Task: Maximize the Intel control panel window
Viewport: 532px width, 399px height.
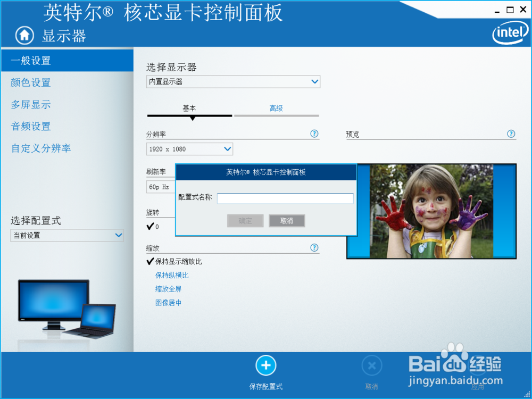Action: [510, 10]
